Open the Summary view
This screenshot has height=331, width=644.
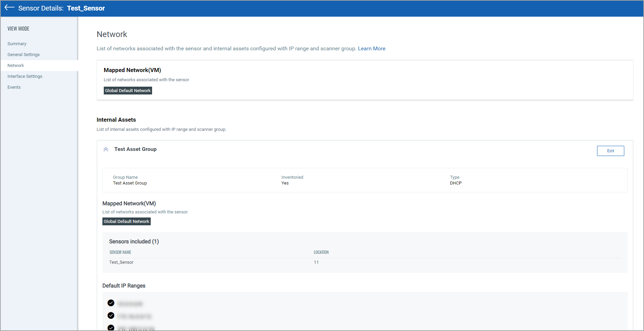pos(17,44)
